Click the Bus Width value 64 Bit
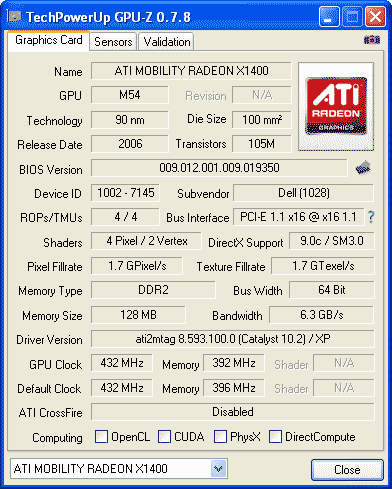Screen dimensions: 392x489 (x=332, y=290)
